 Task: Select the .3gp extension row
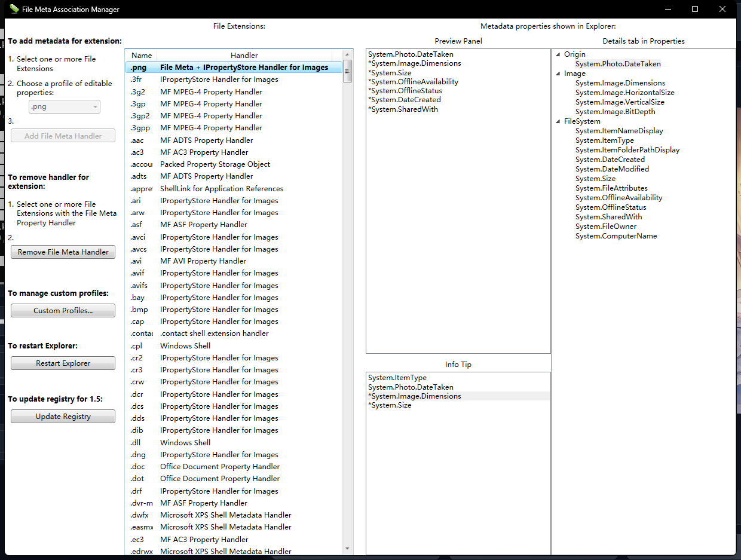tap(235, 104)
